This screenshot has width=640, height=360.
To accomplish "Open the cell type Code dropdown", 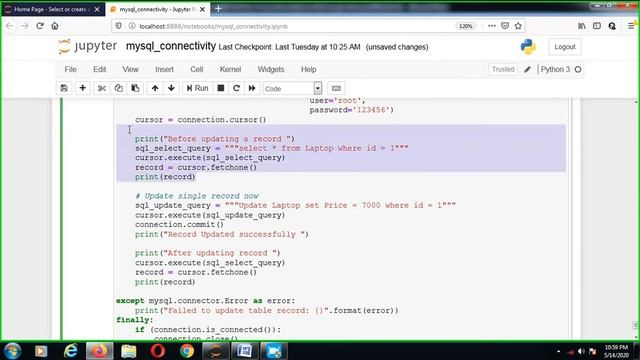I will point(292,89).
